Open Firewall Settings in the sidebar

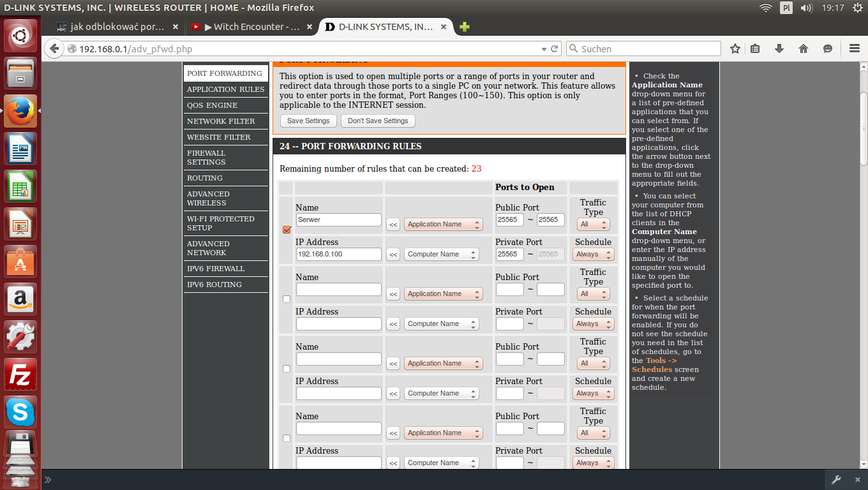pos(225,158)
